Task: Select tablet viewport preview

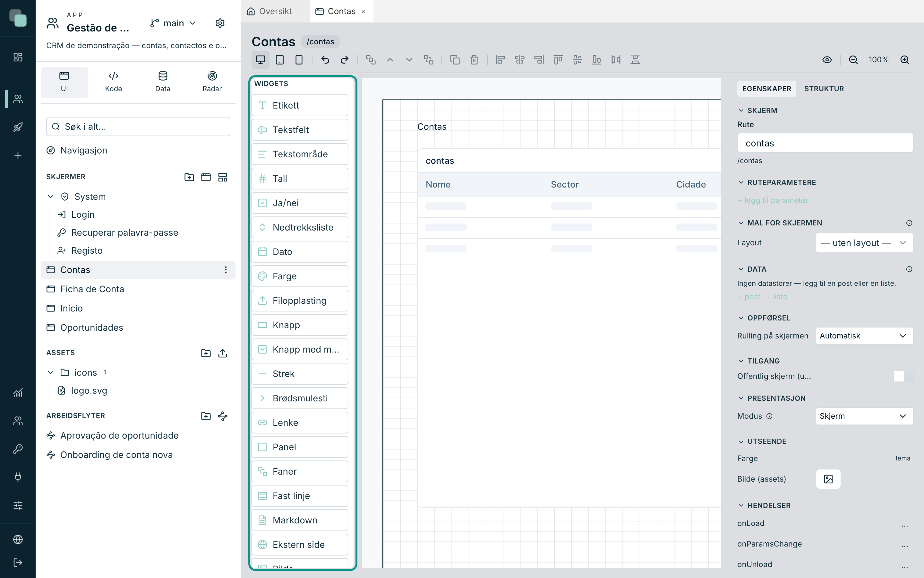Action: pos(279,60)
